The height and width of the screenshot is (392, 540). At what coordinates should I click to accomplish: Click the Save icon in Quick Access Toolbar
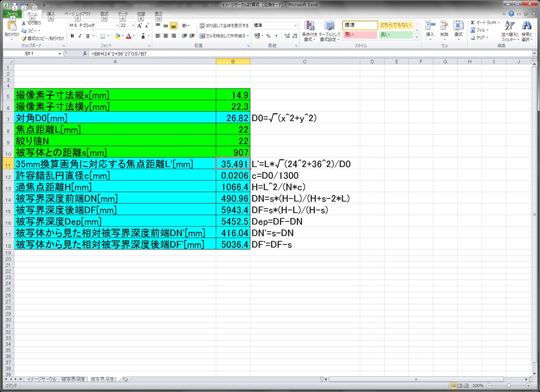coord(15,5)
